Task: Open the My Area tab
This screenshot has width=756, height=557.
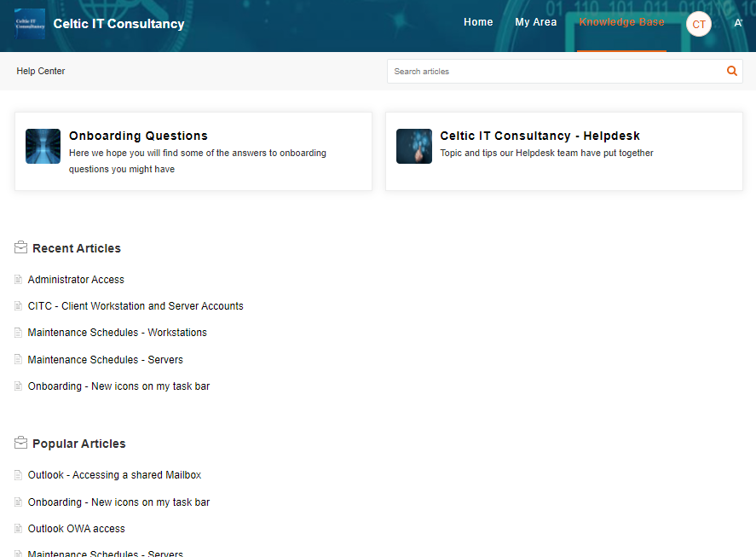Action: [535, 22]
